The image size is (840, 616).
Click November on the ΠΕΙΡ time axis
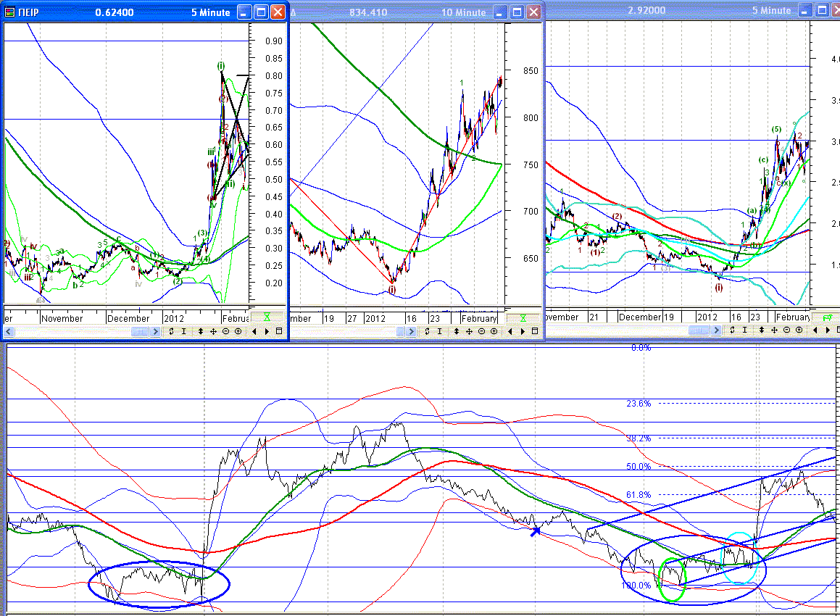[62, 318]
